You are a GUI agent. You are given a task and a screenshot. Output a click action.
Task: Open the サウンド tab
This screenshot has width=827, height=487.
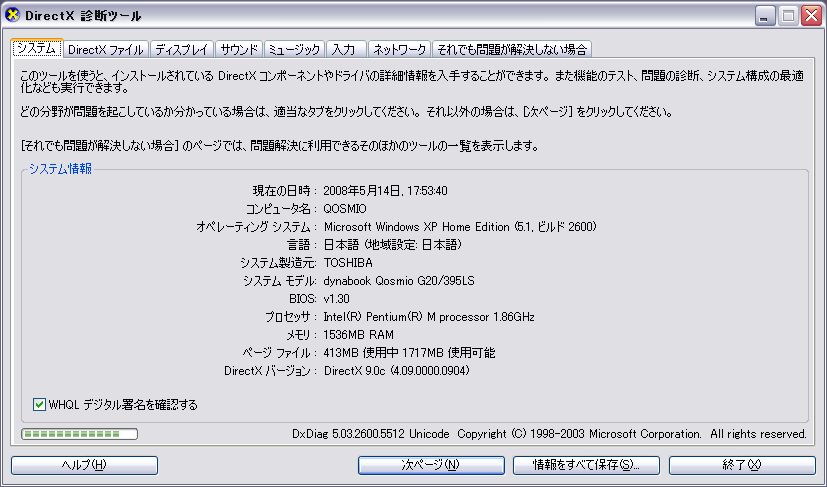point(239,50)
